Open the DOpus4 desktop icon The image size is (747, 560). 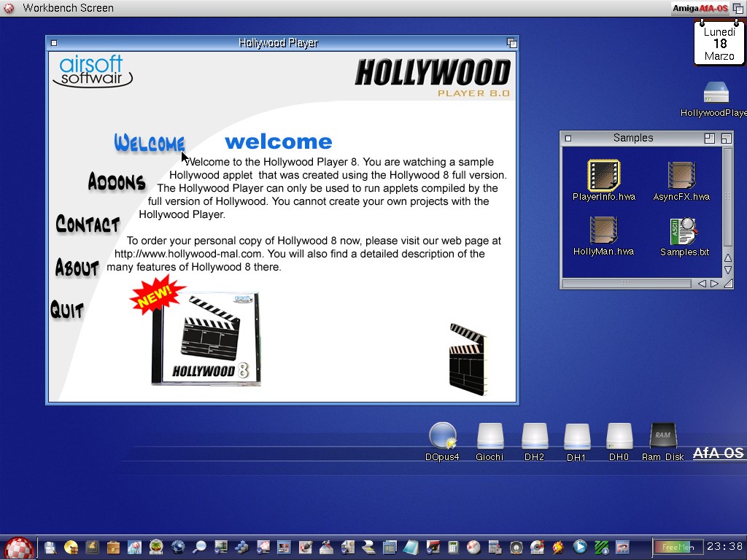point(442,436)
